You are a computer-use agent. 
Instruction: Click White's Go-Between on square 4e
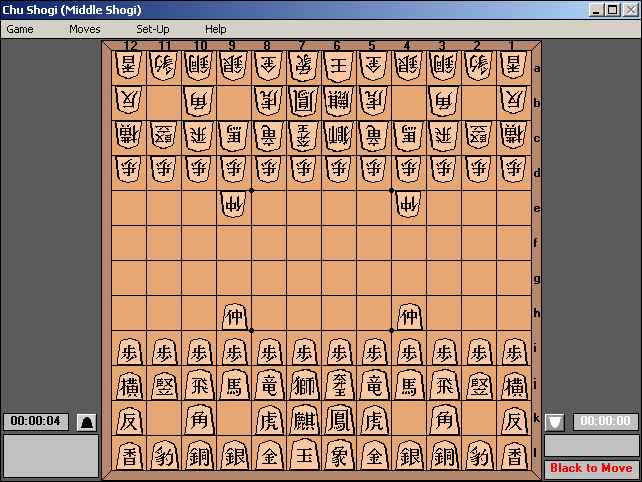coord(409,205)
